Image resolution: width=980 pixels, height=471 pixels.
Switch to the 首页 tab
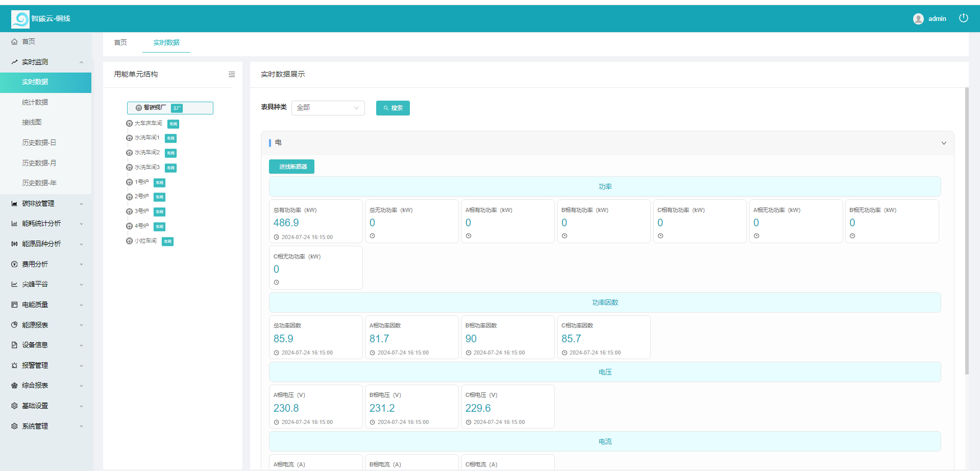pyautogui.click(x=120, y=43)
